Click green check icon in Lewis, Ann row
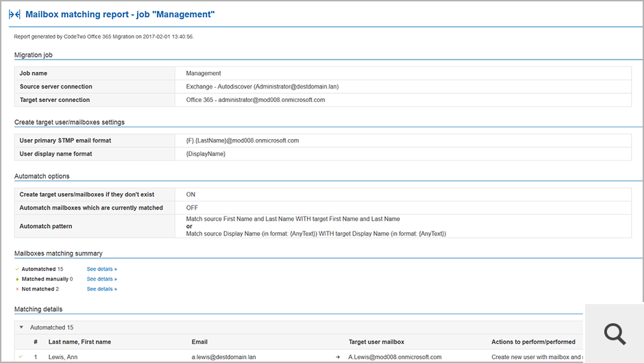 (x=21, y=357)
